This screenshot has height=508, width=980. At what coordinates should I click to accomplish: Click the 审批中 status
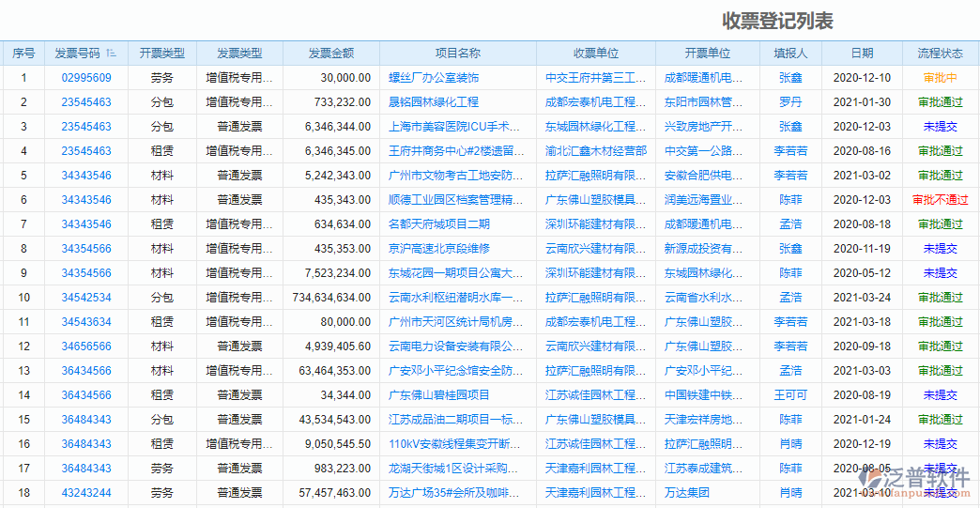[x=940, y=78]
